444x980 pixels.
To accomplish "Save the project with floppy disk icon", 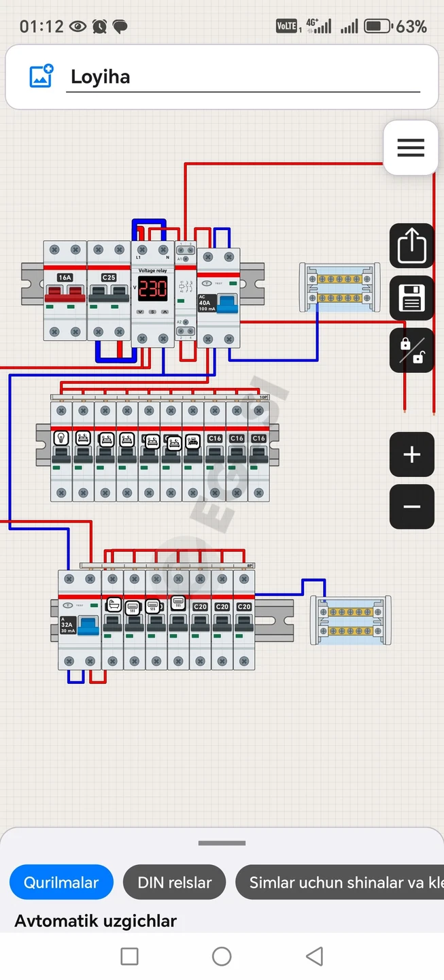I will pyautogui.click(x=411, y=298).
